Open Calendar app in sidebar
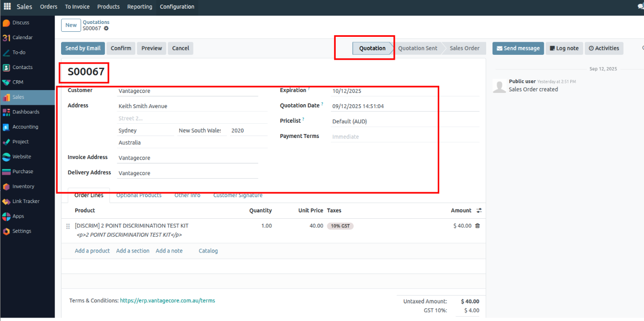 [x=22, y=38]
